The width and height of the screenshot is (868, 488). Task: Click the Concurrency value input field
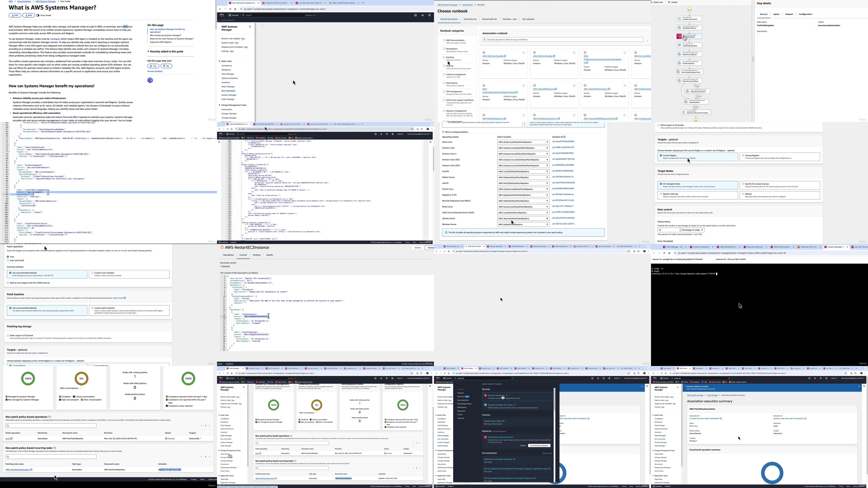coord(669,230)
